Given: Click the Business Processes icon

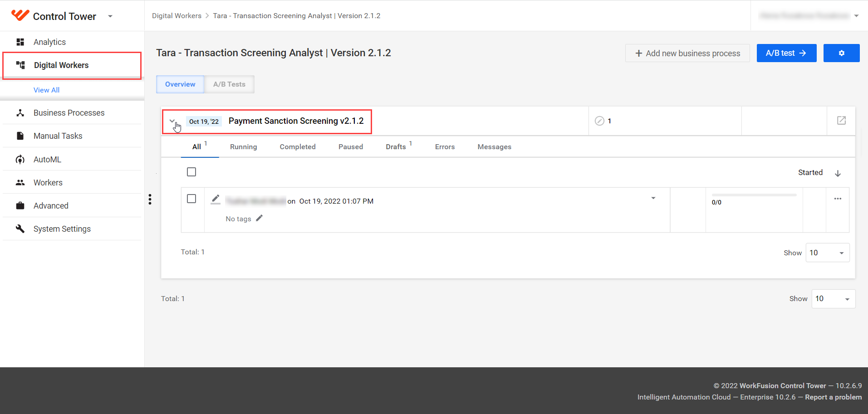Looking at the screenshot, I should point(20,113).
